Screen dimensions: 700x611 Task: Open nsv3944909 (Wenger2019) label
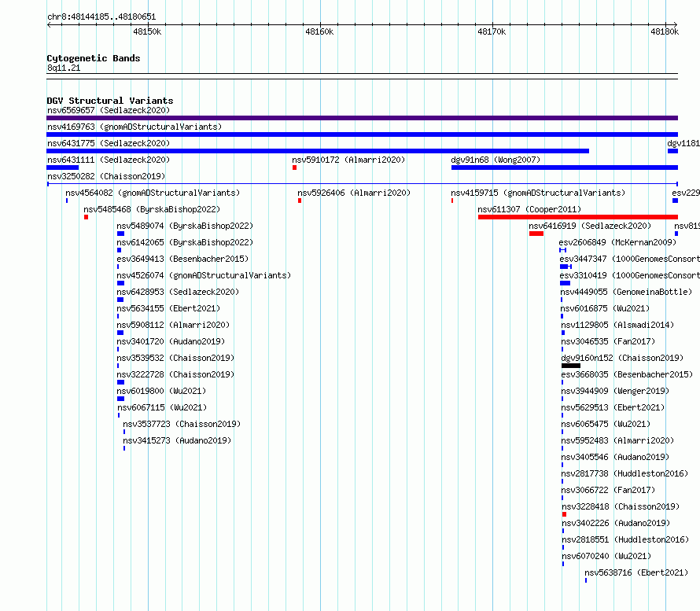[615, 391]
